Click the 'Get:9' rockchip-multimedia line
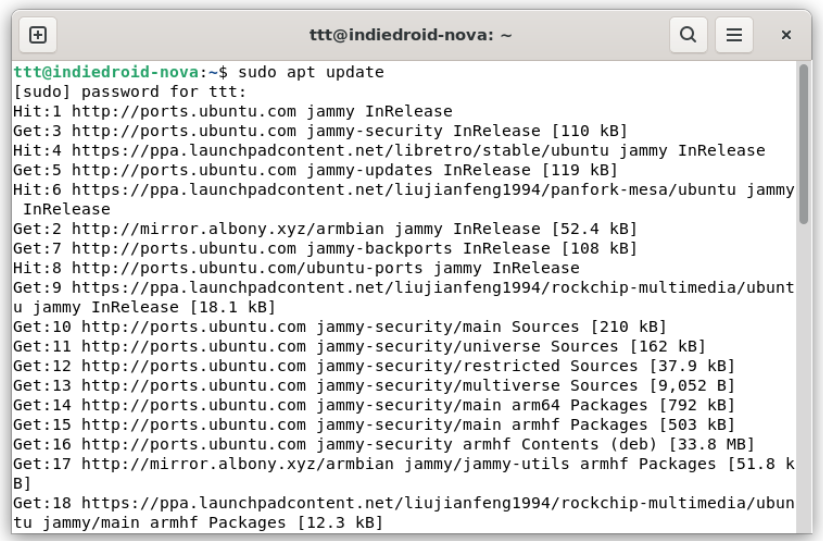Screen dimensions: 823x541 point(404,298)
